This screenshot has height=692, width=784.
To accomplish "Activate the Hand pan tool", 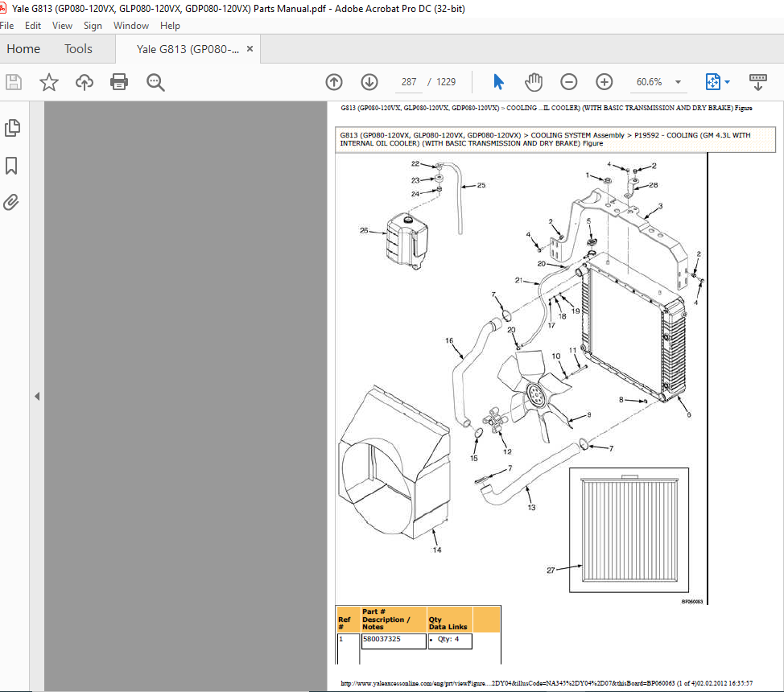I will coord(534,82).
